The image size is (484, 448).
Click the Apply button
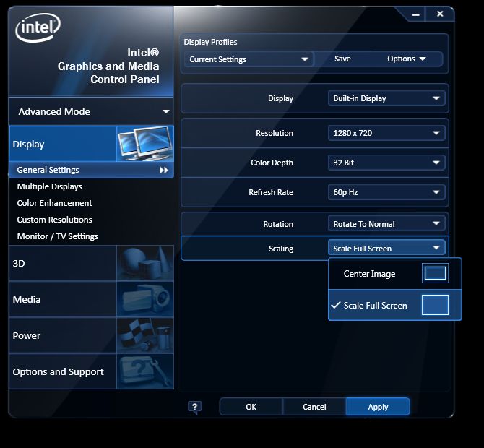pos(378,407)
